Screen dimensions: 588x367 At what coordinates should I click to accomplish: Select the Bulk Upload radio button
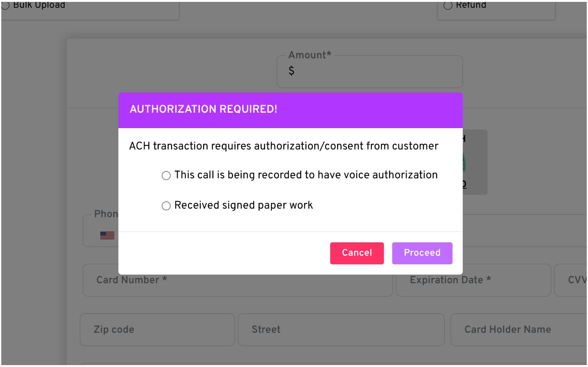coord(5,5)
